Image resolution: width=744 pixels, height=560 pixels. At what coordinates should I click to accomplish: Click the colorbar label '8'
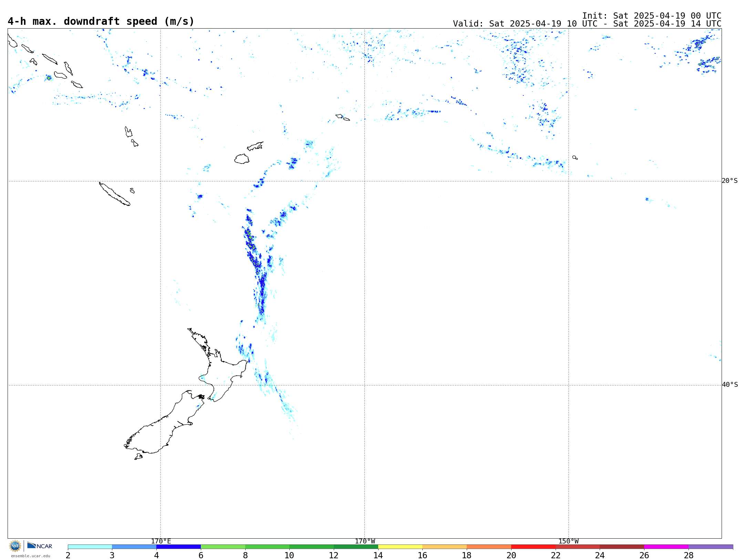[245, 555]
